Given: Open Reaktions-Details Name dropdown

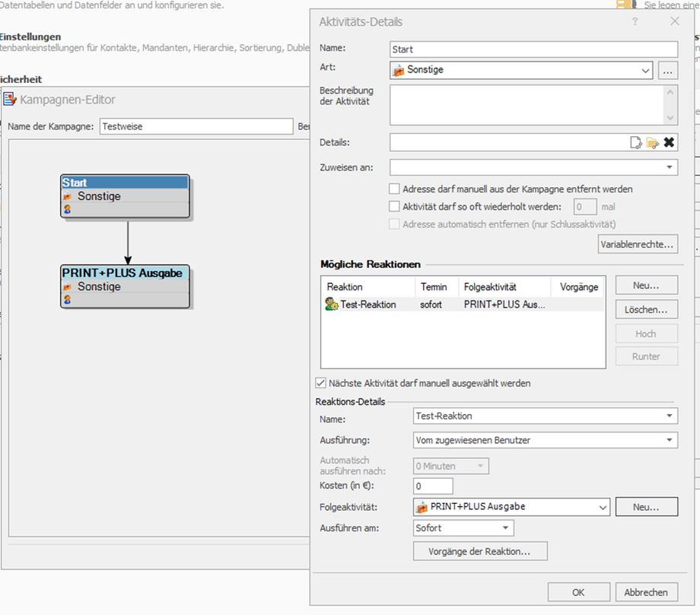Looking at the screenshot, I should point(670,416).
